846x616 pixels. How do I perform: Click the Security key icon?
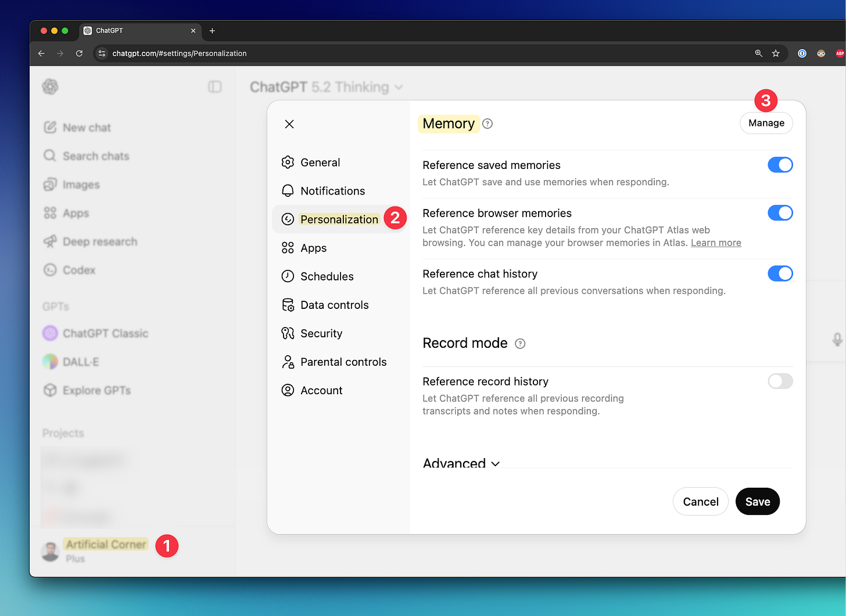click(x=288, y=333)
